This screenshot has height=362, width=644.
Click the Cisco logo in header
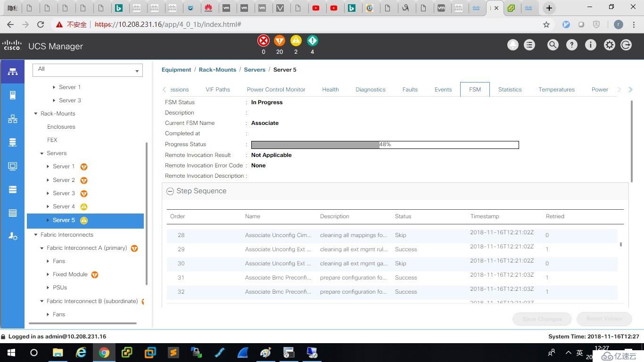click(x=12, y=46)
